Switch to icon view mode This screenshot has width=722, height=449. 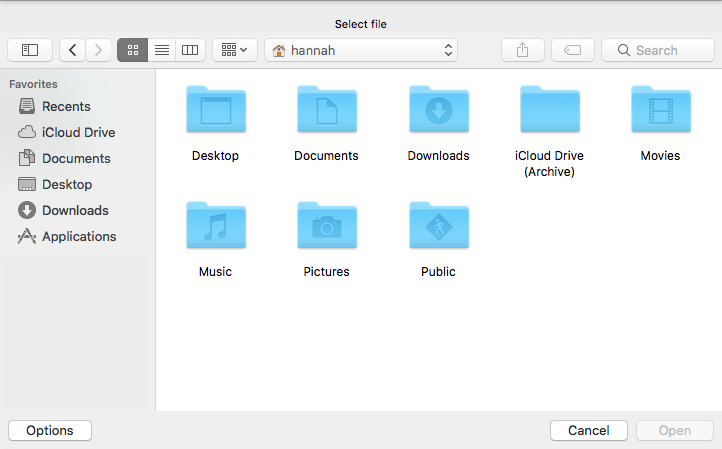pos(132,50)
